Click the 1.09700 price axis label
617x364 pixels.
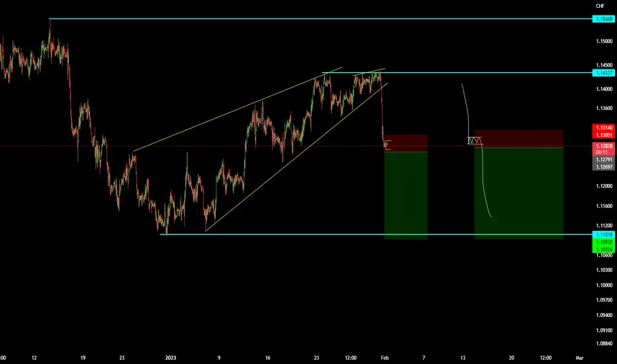[x=604, y=300]
